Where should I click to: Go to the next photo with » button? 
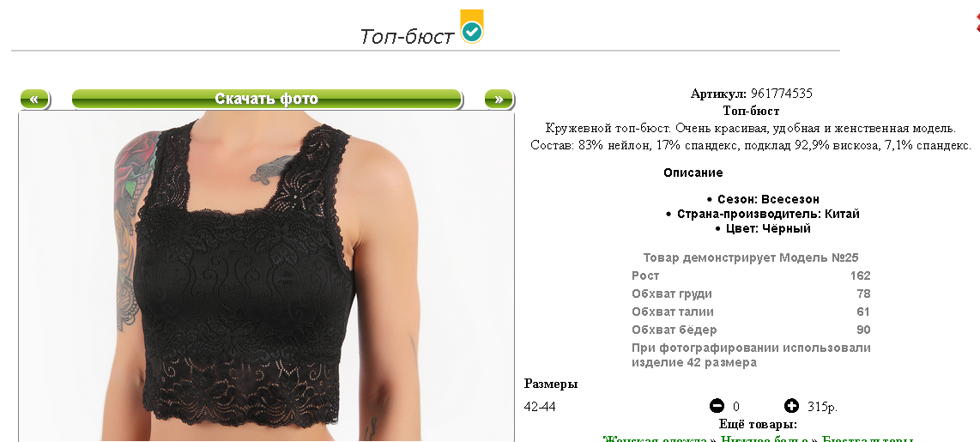(x=499, y=100)
